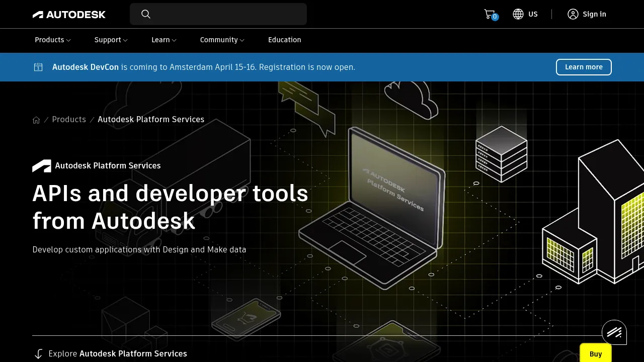Click the Products breadcrumb link
This screenshot has width=644, height=362.
coord(69,119)
